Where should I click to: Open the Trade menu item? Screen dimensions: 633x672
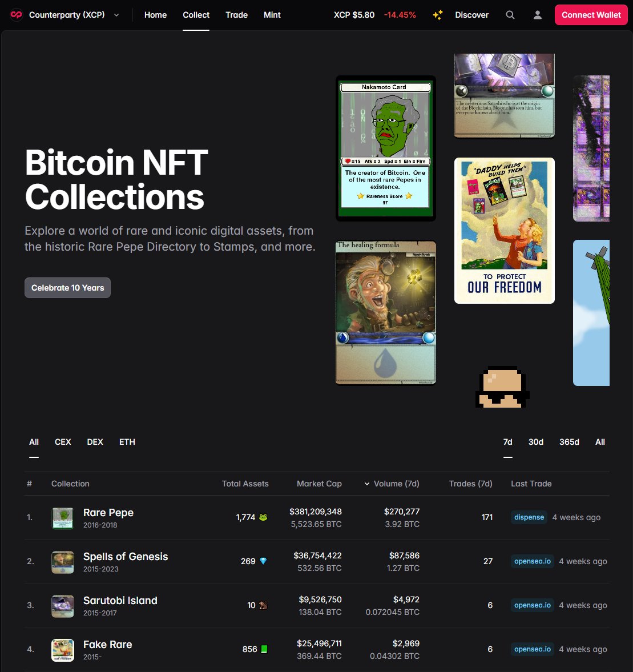click(x=236, y=15)
